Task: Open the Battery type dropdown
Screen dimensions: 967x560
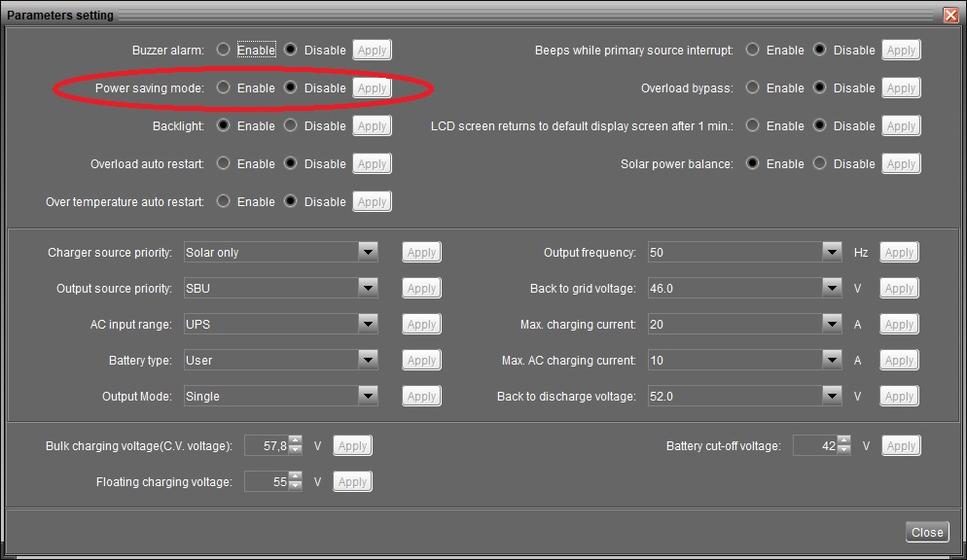Action: (x=368, y=360)
